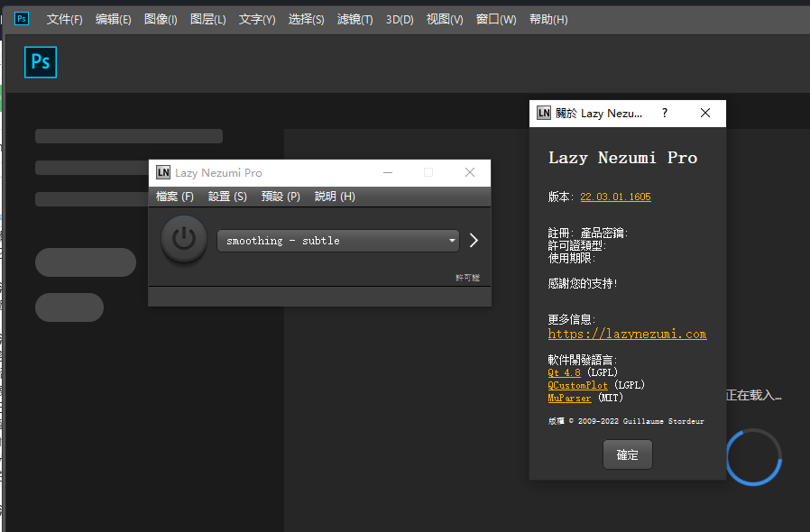Open the 'smoothing - subtle' preset combo box
The width and height of the screenshot is (810, 532).
[x=334, y=241]
